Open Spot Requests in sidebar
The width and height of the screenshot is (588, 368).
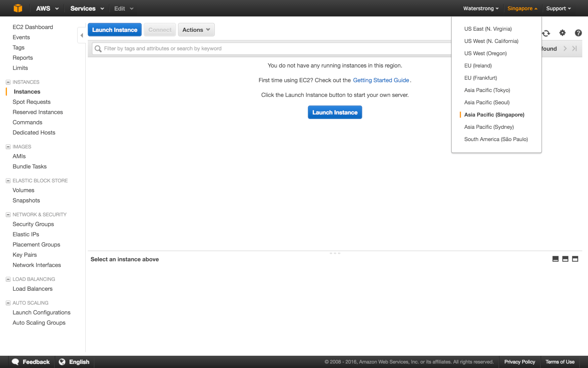31,102
